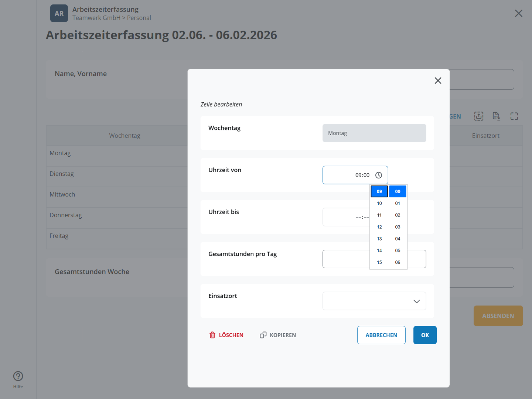Select hour 10 in the picker
The width and height of the screenshot is (532, 399).
[379, 203]
